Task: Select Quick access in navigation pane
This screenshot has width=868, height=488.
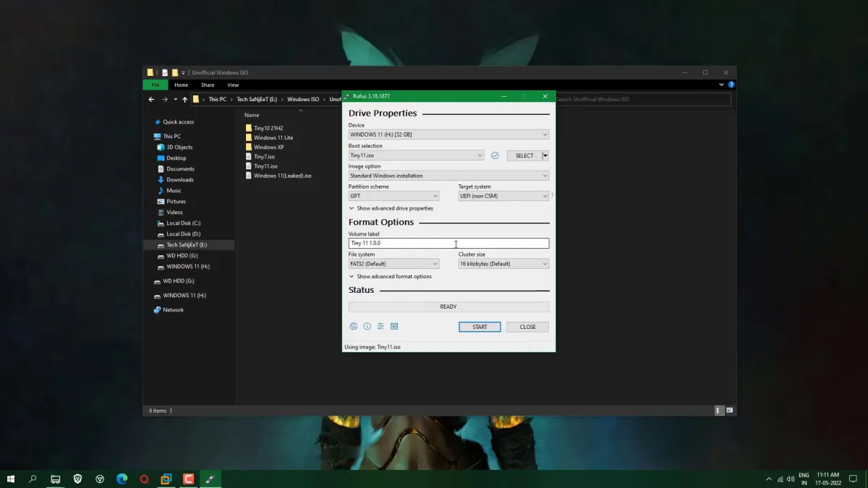Action: 179,122
